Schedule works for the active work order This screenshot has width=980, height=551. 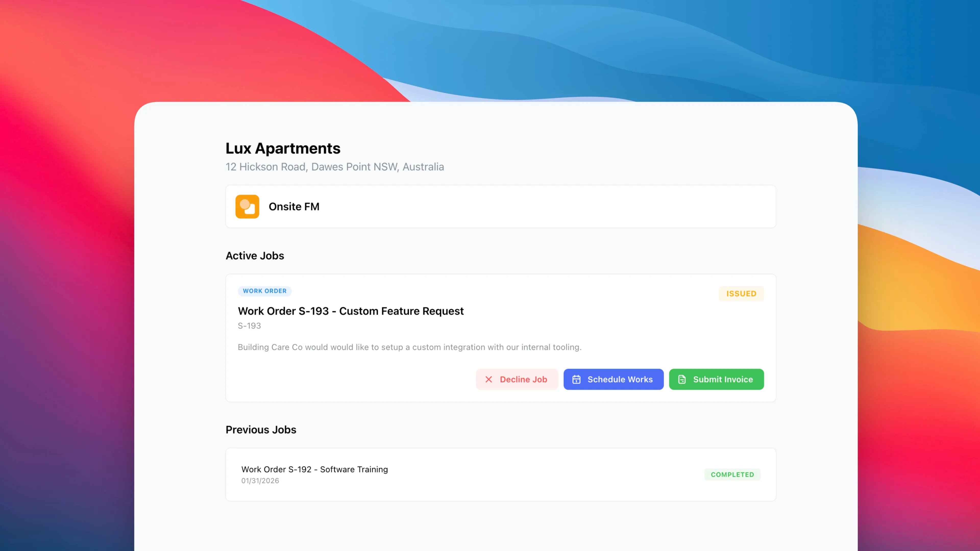pos(613,379)
